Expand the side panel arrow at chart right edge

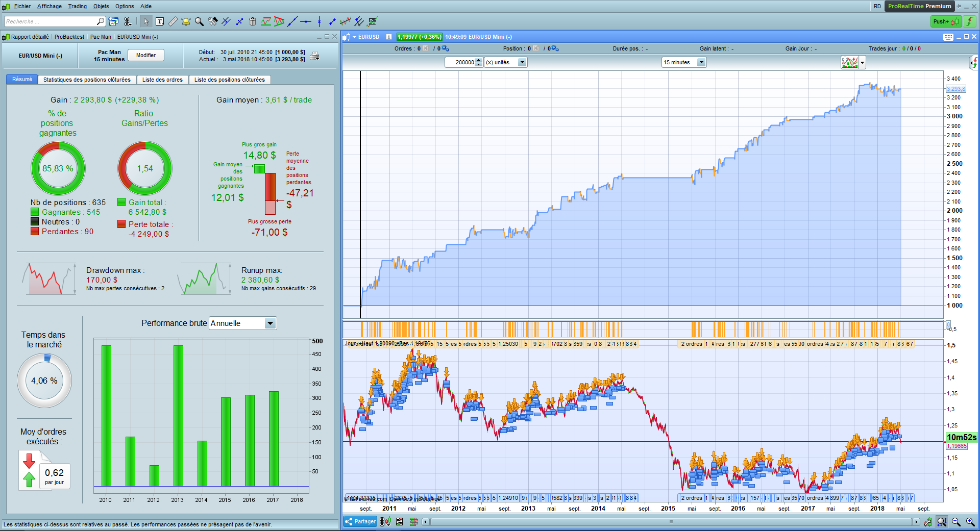point(974,63)
